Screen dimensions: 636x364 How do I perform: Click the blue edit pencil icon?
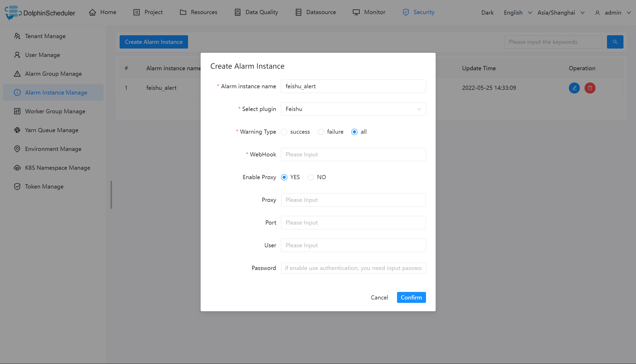coord(574,88)
